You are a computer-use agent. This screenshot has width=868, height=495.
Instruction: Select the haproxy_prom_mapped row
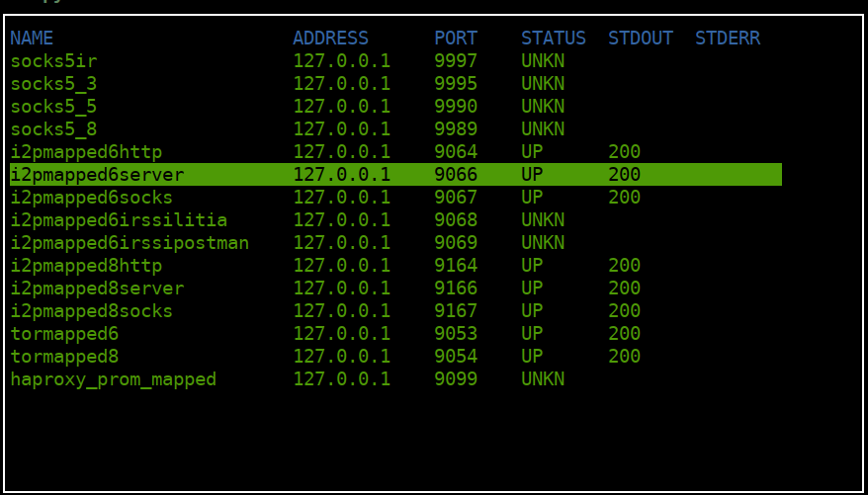click(395, 378)
